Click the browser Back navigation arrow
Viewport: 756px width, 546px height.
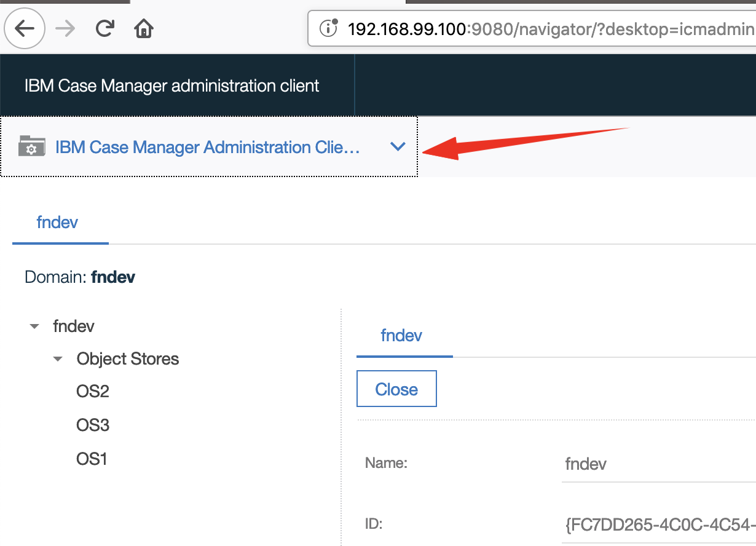click(x=24, y=28)
